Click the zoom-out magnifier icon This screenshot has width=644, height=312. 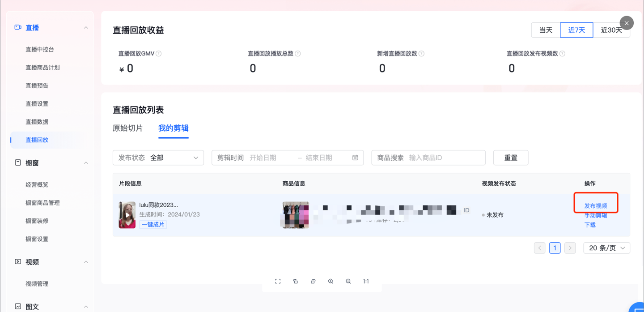[348, 281]
